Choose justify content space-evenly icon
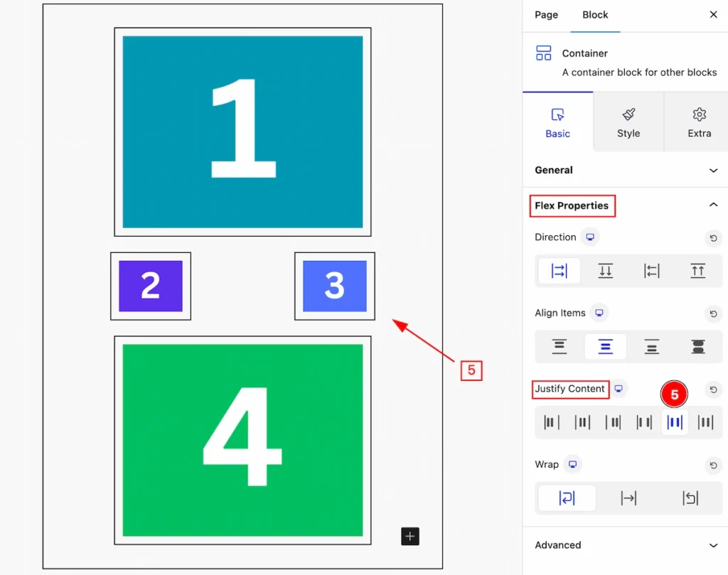 [705, 422]
